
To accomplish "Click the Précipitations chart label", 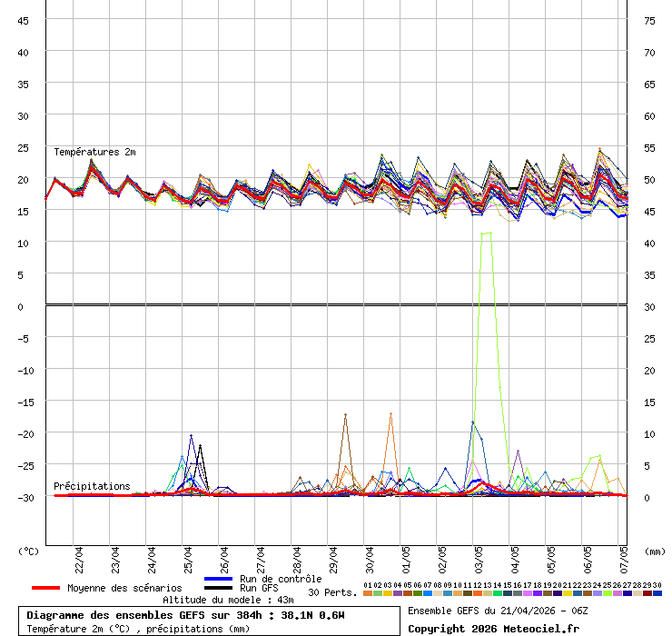I will click(x=92, y=486).
